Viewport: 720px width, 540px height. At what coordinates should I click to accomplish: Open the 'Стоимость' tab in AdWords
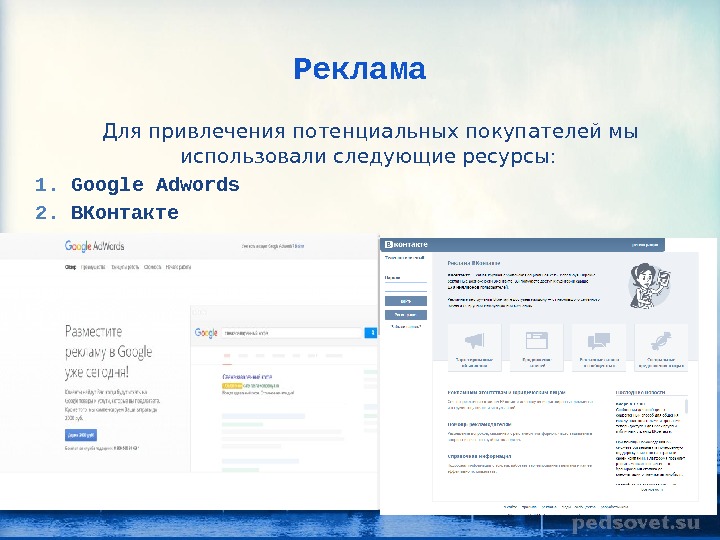tap(152, 267)
